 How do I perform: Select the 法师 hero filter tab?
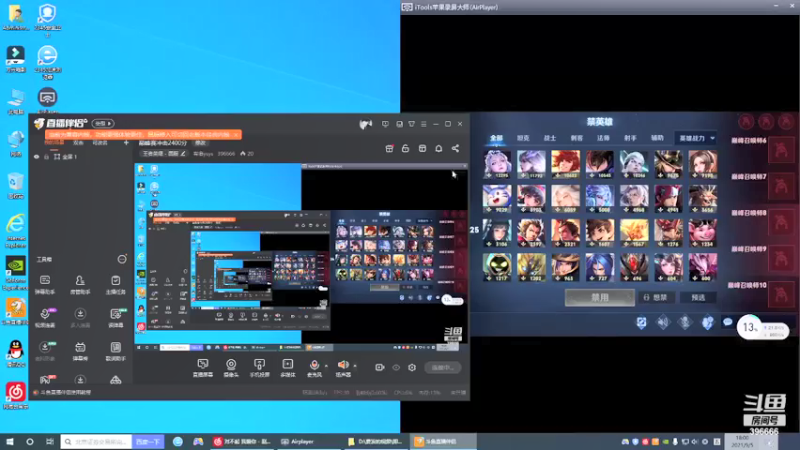pyautogui.click(x=603, y=138)
